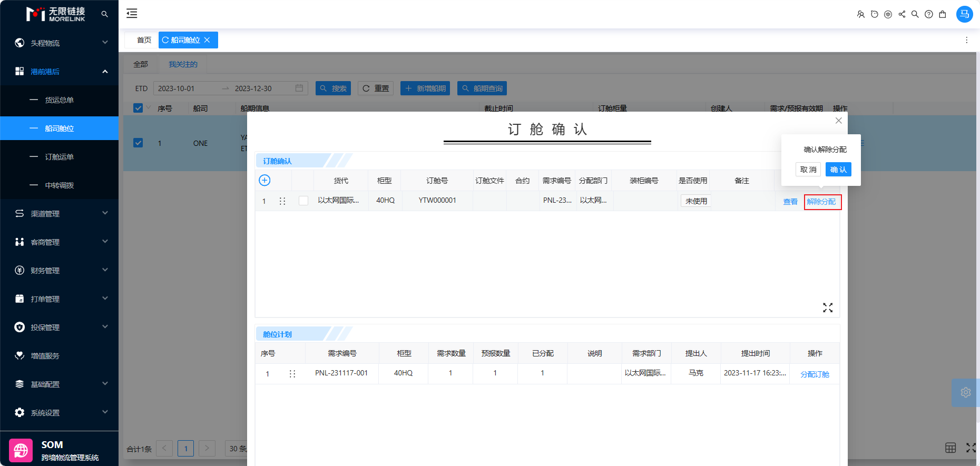Viewport: 980px width, 466px height.
Task: Open the shopping bag icon
Action: [943, 14]
